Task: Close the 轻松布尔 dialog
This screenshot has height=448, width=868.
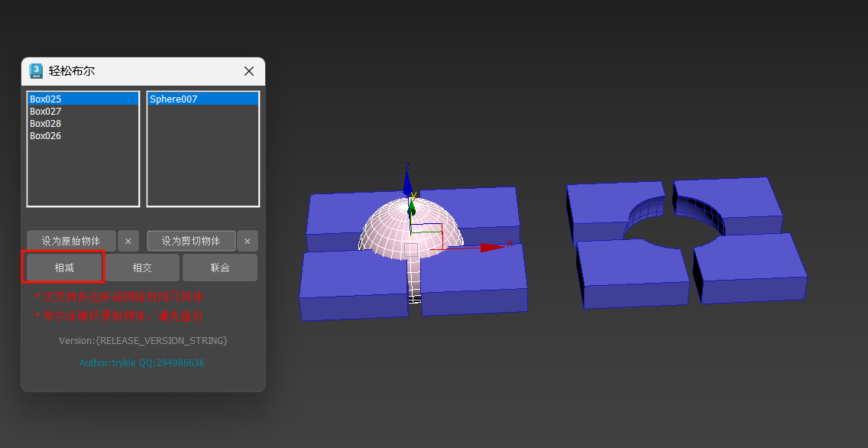Action: click(x=249, y=71)
